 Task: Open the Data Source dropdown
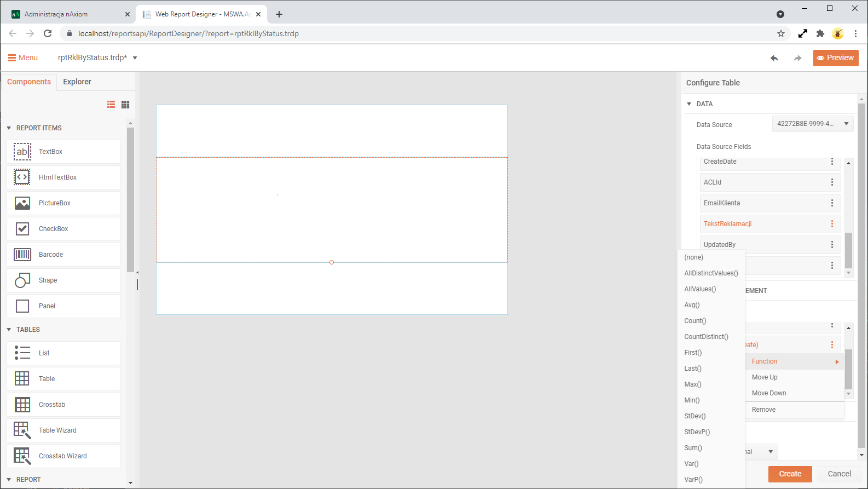click(813, 124)
